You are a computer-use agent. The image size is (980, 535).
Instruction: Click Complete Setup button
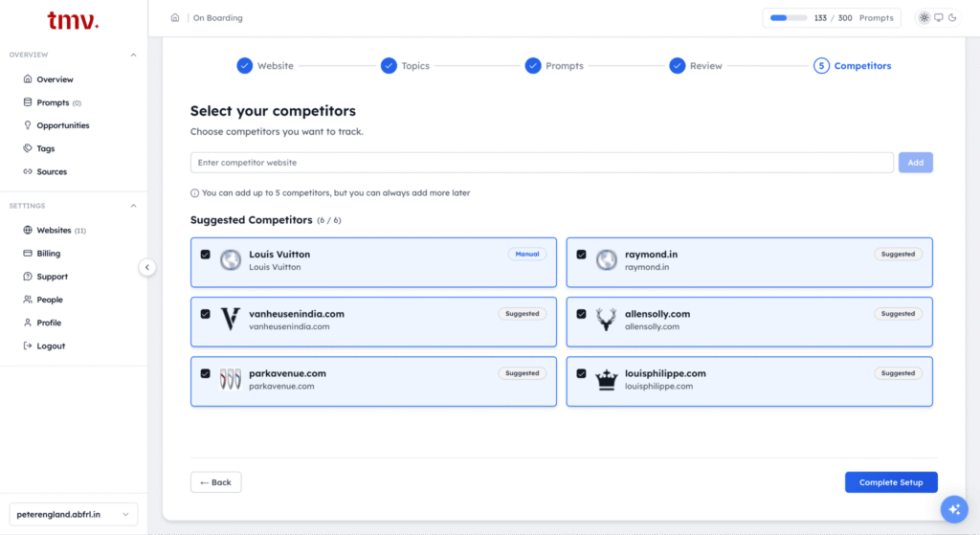(891, 482)
